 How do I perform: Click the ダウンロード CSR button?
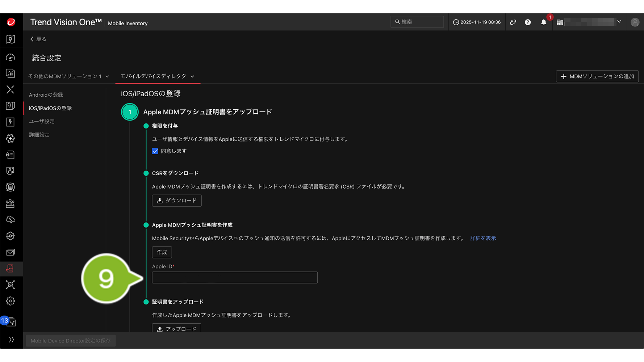177,201
